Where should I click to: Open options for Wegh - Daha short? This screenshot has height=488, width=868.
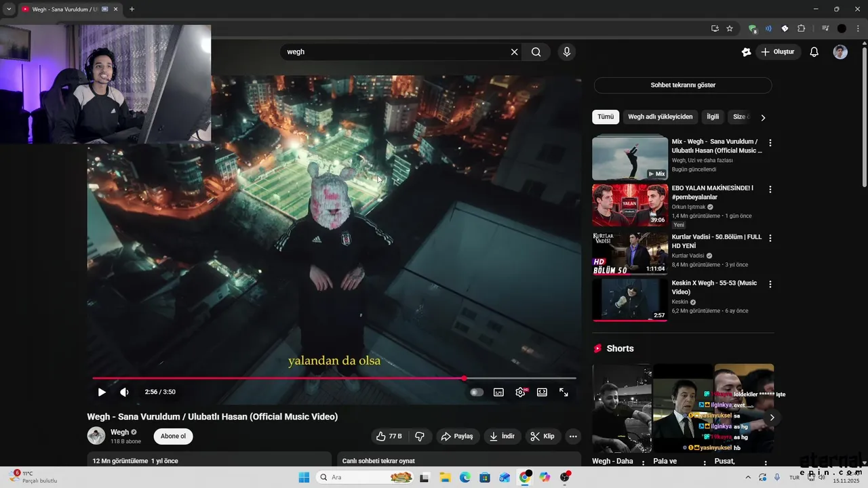[x=644, y=463]
